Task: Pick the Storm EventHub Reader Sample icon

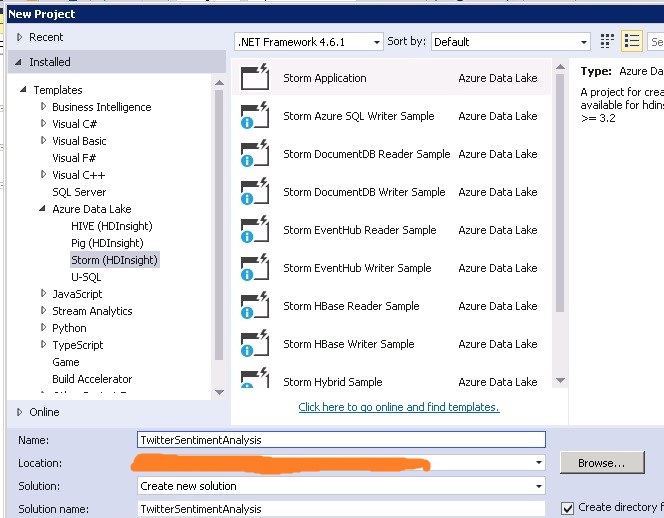Action: (x=255, y=230)
